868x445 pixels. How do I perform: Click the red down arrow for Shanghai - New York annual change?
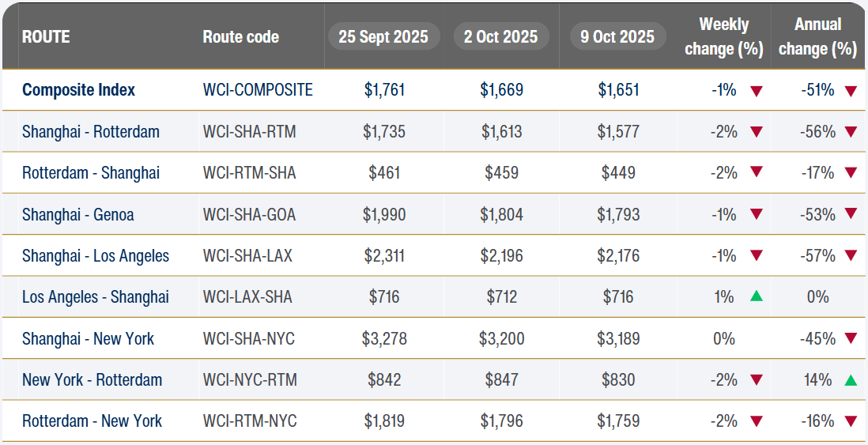[x=851, y=339]
